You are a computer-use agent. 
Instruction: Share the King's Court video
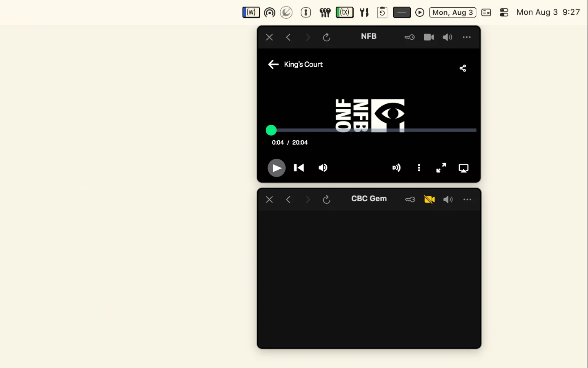463,68
